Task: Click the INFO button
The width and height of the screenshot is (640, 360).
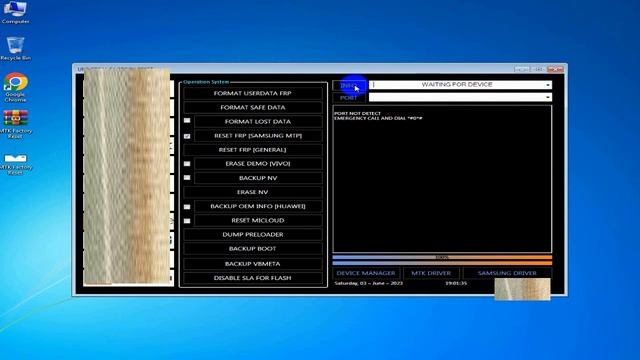Action: 349,85
